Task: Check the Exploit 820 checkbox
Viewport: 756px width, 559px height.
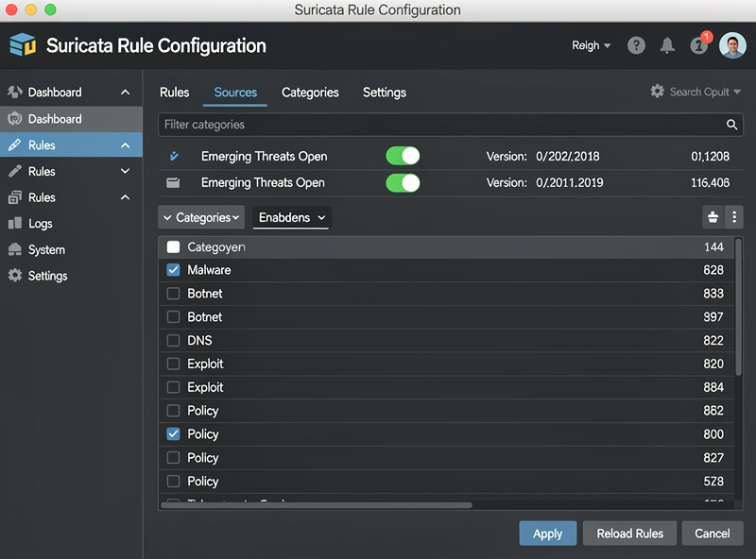Action: click(173, 364)
